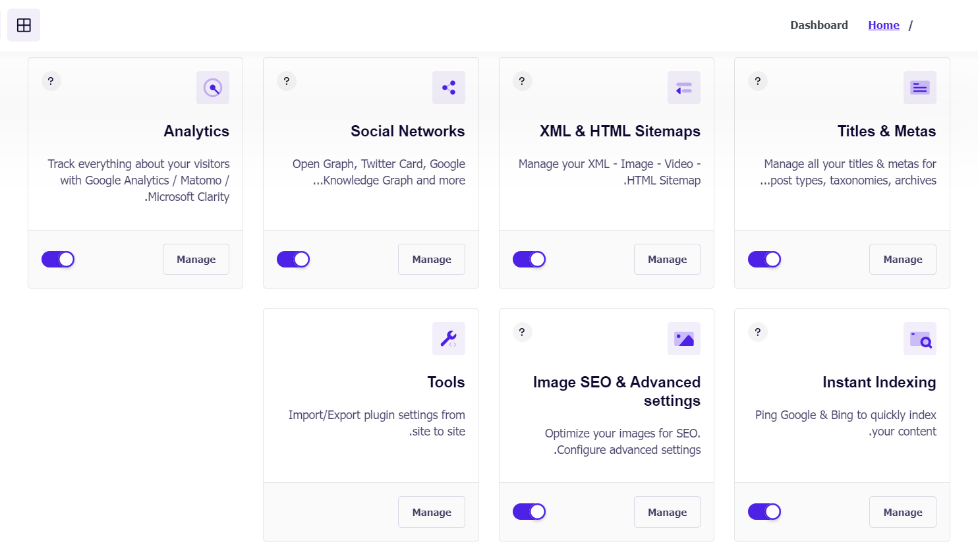Click the Titles & Metas icon
978x560 pixels.
click(920, 88)
